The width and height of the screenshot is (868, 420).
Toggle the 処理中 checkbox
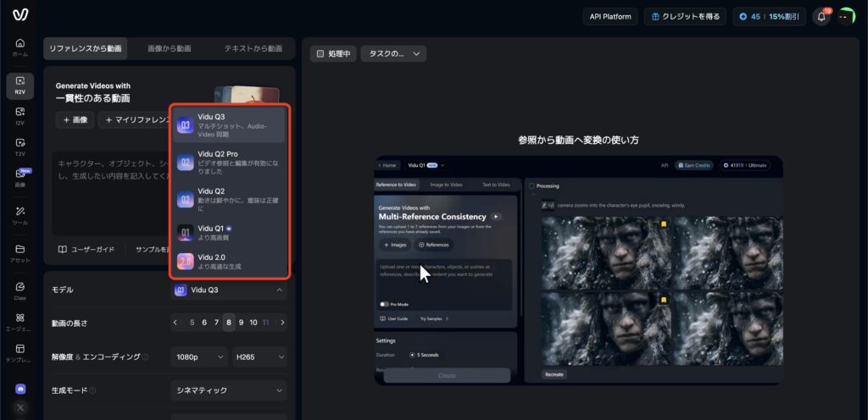(320, 53)
